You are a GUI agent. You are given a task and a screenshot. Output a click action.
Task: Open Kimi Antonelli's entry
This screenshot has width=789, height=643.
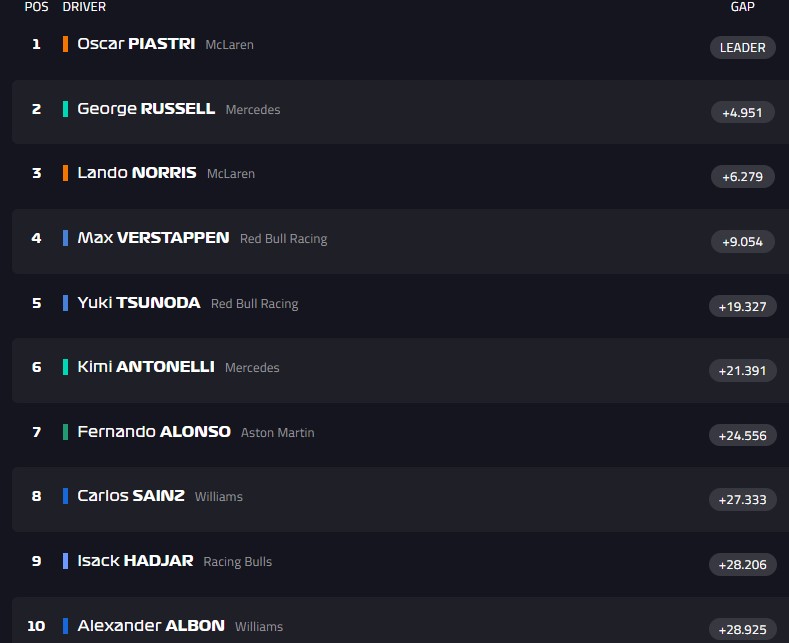(145, 367)
